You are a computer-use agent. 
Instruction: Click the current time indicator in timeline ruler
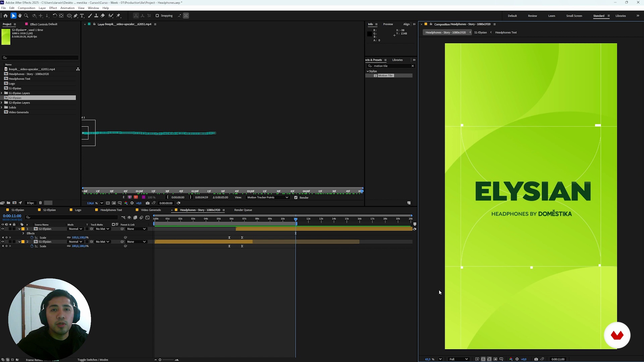tap(296, 219)
